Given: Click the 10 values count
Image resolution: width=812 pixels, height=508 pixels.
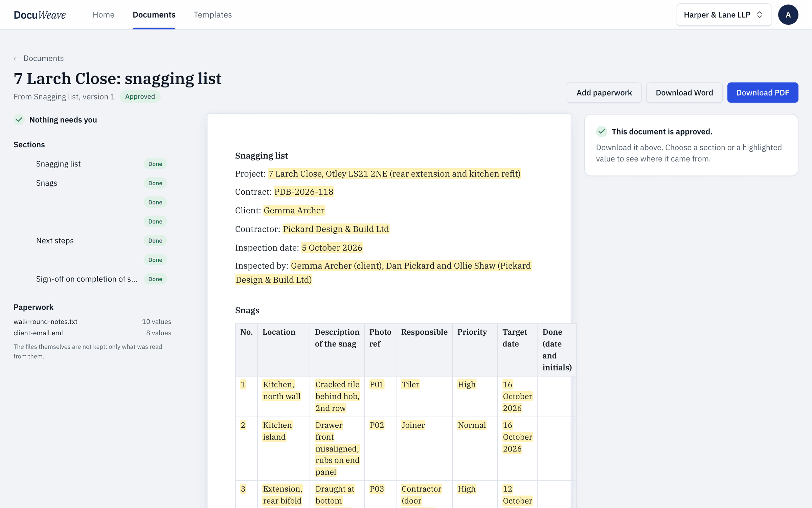Looking at the screenshot, I should (157, 322).
